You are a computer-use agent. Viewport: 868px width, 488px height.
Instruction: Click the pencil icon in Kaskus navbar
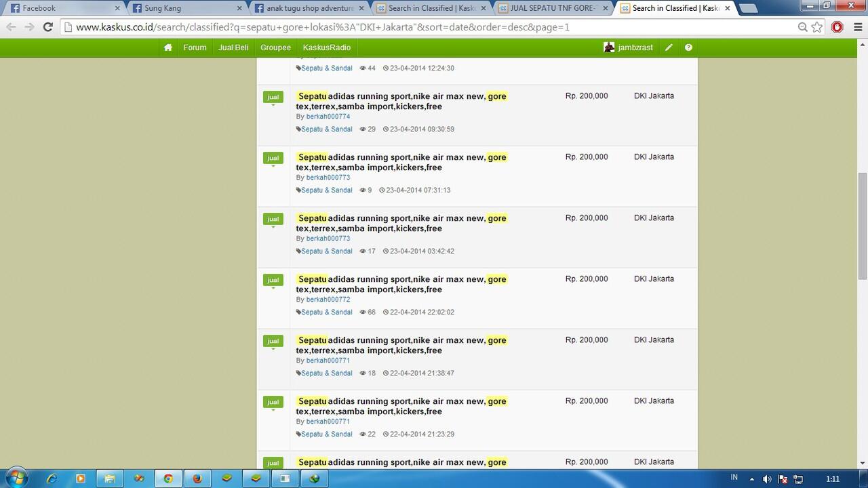point(669,47)
